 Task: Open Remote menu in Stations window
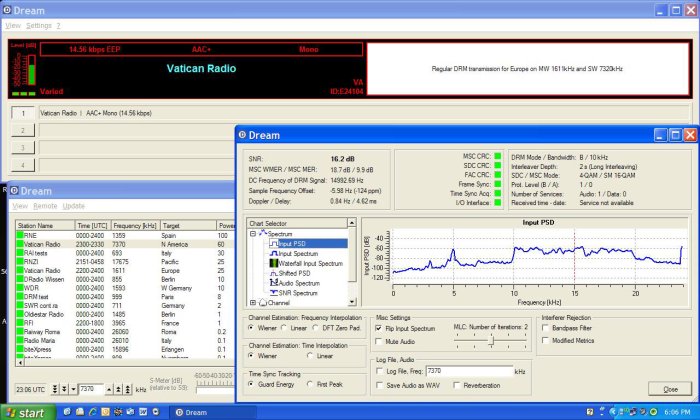[45, 206]
